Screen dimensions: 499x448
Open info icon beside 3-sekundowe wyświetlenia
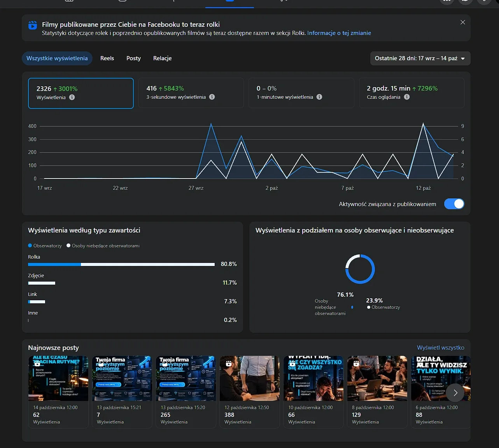pos(212,97)
